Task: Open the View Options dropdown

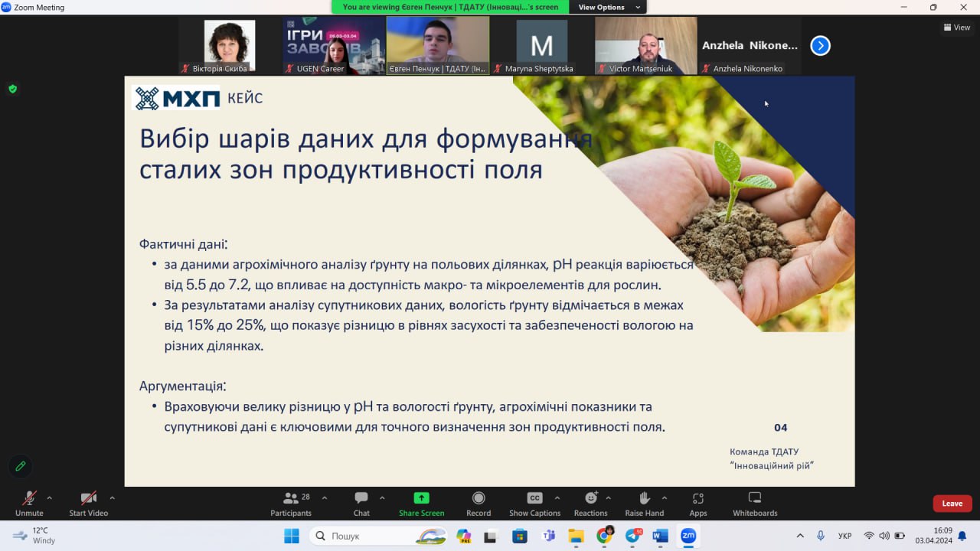Action: pyautogui.click(x=608, y=7)
